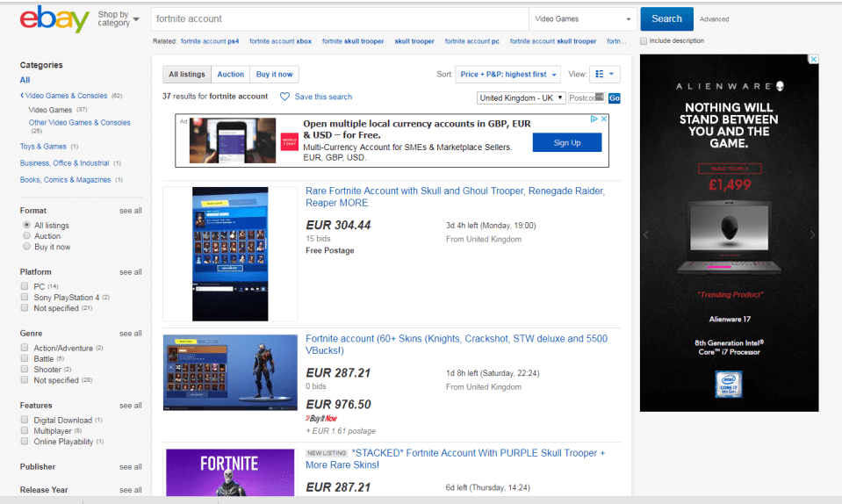Open All categories link in sidebar
The height and width of the screenshot is (504, 842).
click(x=25, y=80)
